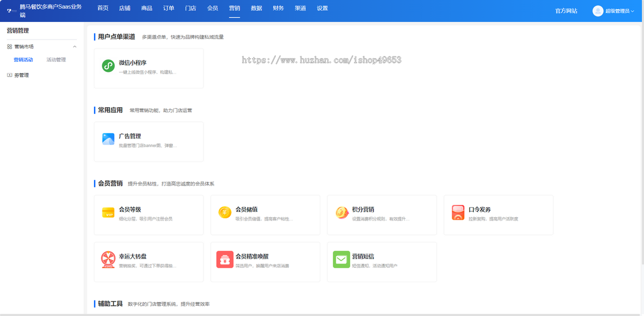Open the 渠道 nav tab
This screenshot has width=644, height=316.
[301, 9]
